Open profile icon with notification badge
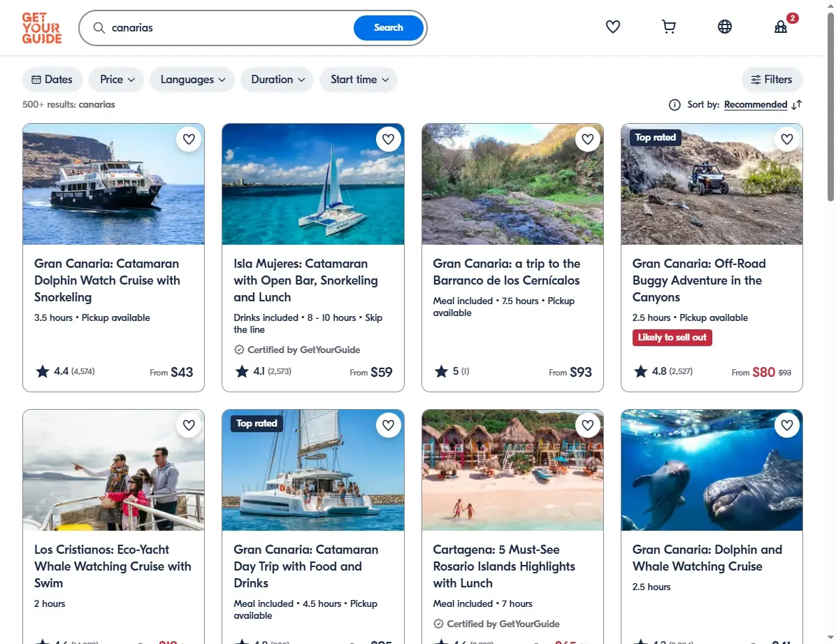 [781, 27]
